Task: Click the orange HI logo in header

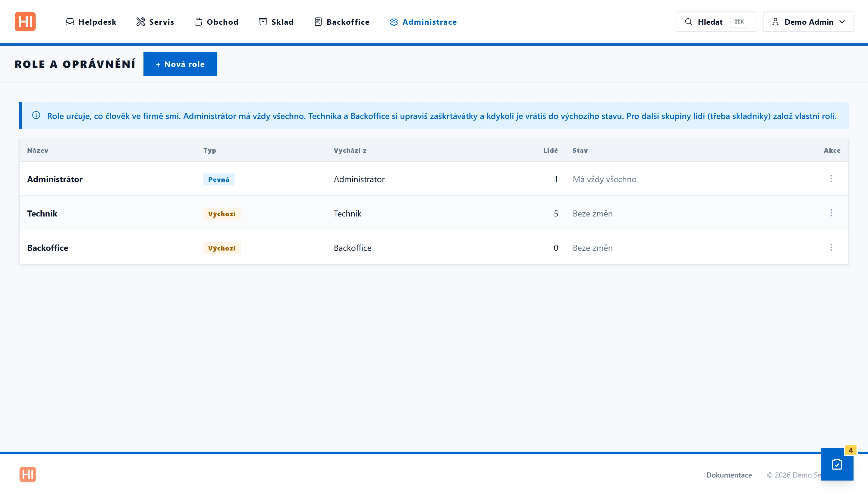Action: pos(25,22)
